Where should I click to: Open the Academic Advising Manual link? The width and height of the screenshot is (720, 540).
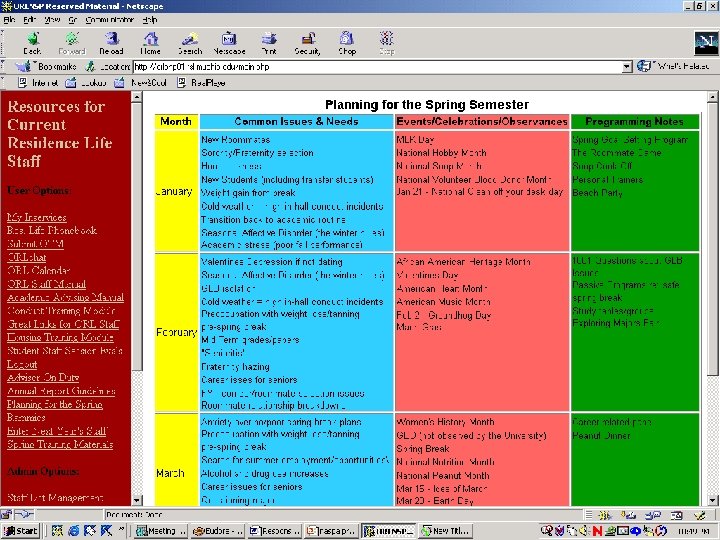click(65, 297)
